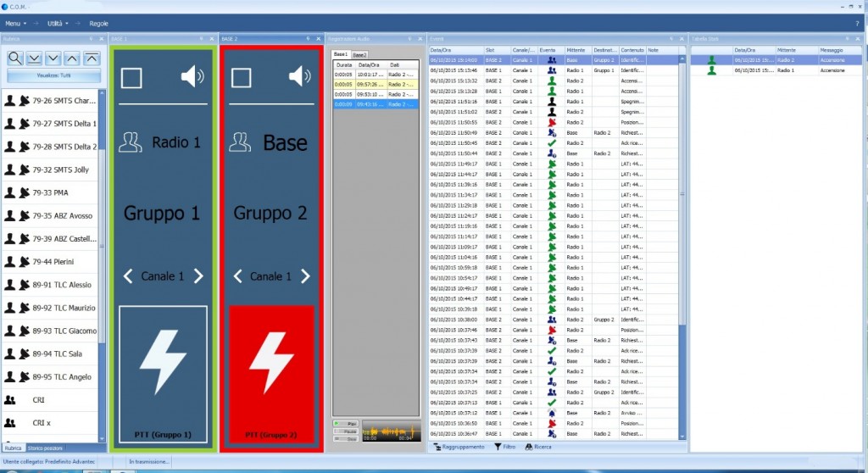Click the Raggruppamento grouping icon
The image size is (868, 473).
point(437,447)
